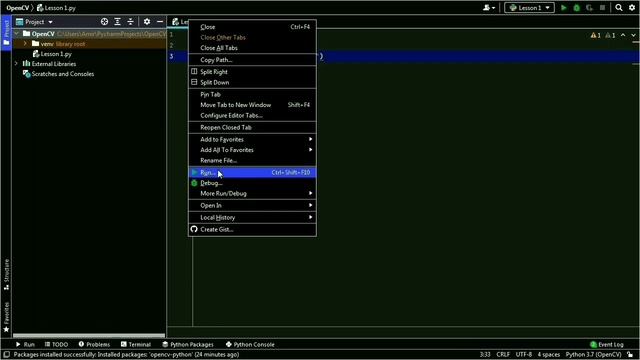
Task: Click the lock icon in status bar
Action: pos(630,354)
